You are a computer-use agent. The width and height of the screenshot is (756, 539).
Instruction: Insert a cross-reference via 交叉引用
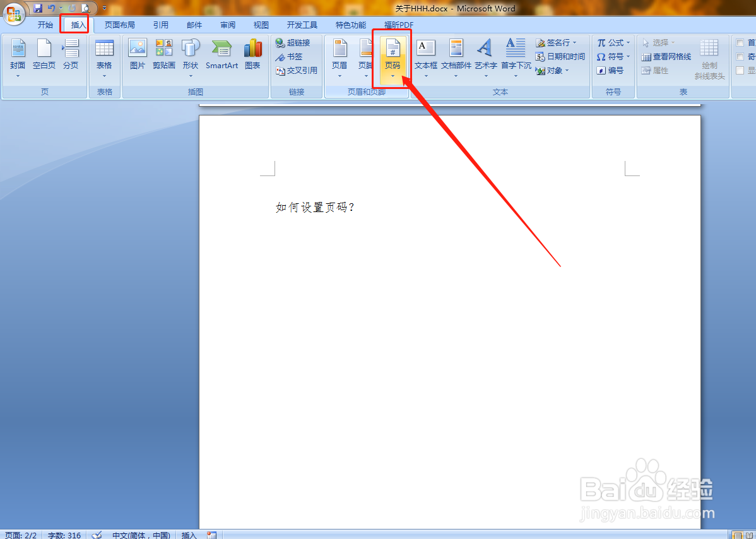tap(297, 70)
